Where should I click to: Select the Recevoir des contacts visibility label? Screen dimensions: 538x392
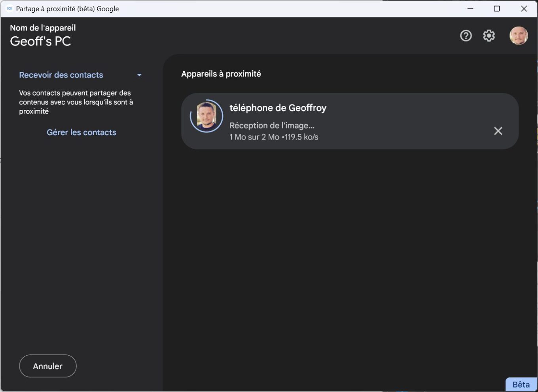[61, 75]
